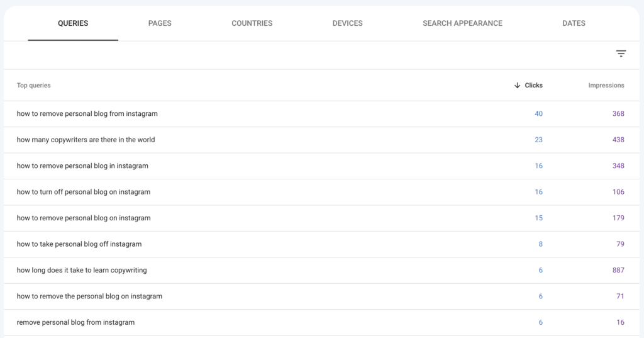Select the Devices tab
The image size is (644, 338).
[347, 23]
